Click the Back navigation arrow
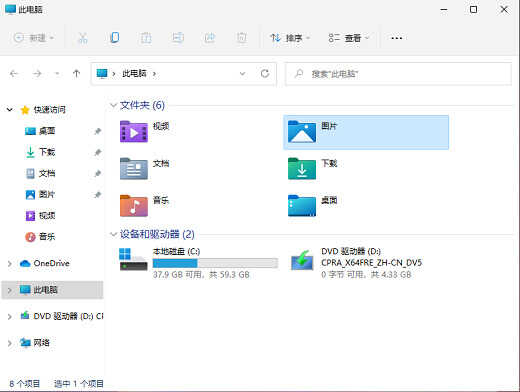Screen dimensions: 520x392 tap(14, 74)
